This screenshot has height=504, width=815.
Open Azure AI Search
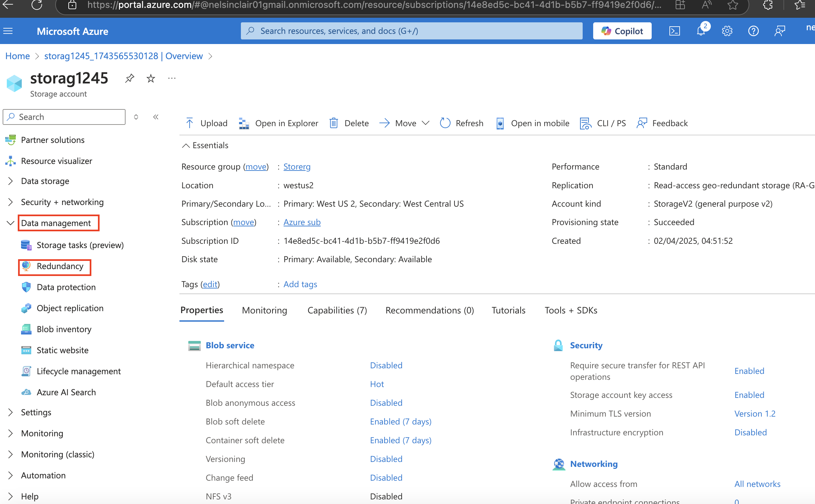point(66,392)
